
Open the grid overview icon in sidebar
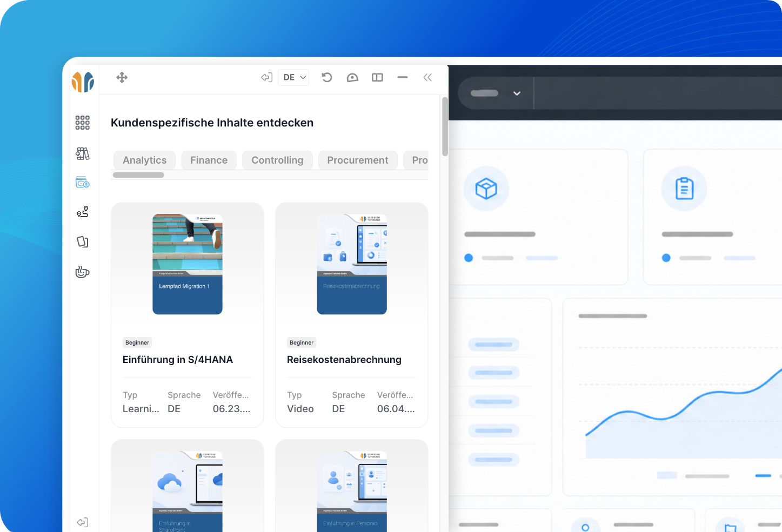(82, 123)
